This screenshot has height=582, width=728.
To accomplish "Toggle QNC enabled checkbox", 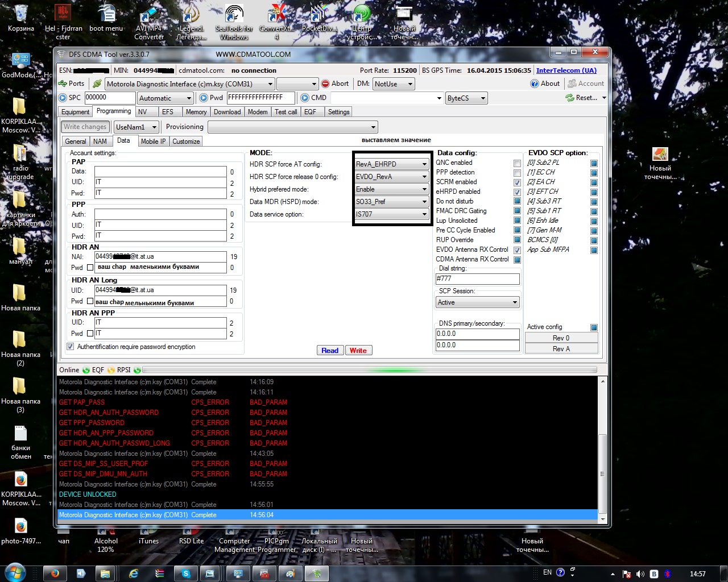I will coord(517,163).
